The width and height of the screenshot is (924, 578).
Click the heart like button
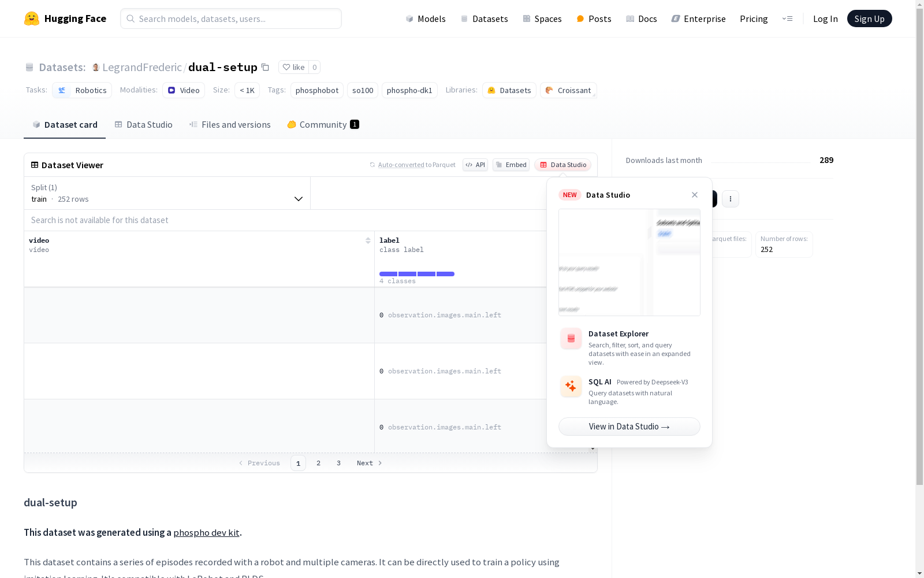click(293, 67)
